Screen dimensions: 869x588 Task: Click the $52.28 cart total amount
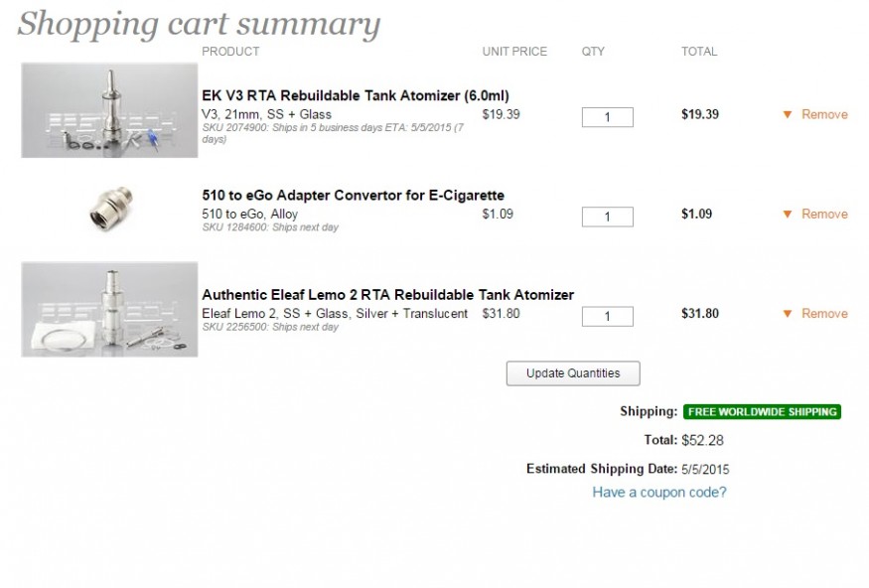point(702,441)
